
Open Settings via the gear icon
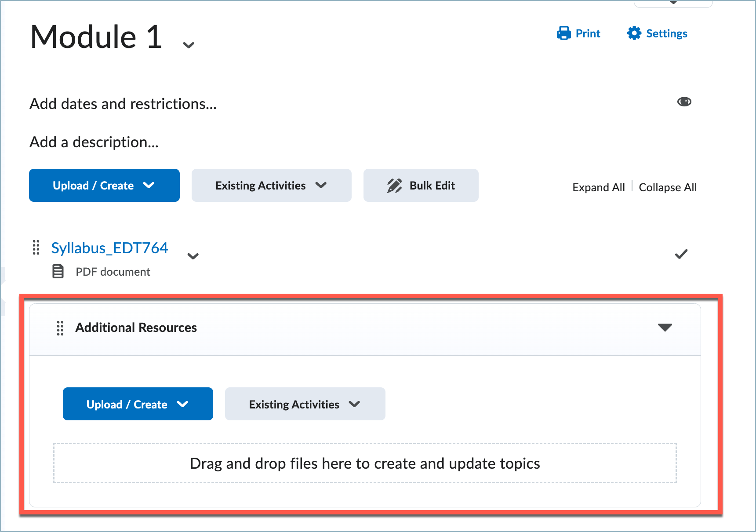634,33
